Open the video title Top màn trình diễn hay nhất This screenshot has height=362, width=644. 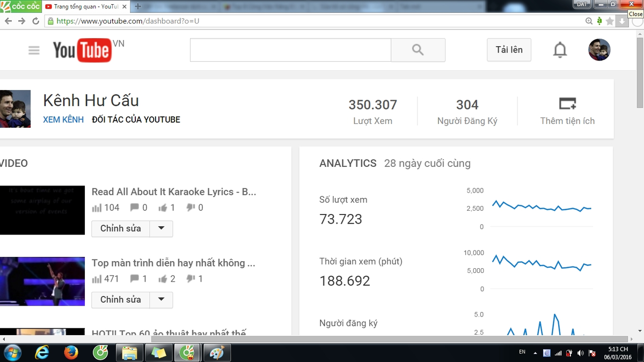click(x=173, y=263)
